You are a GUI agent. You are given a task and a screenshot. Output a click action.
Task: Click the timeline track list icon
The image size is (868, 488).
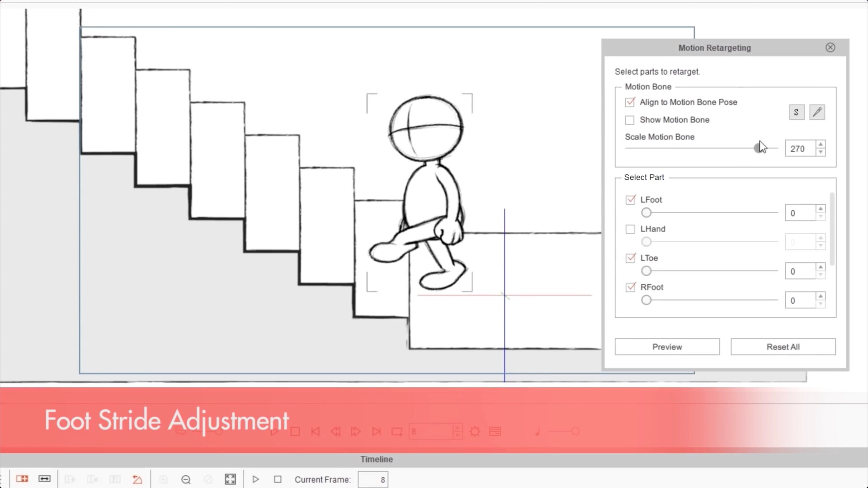22,479
